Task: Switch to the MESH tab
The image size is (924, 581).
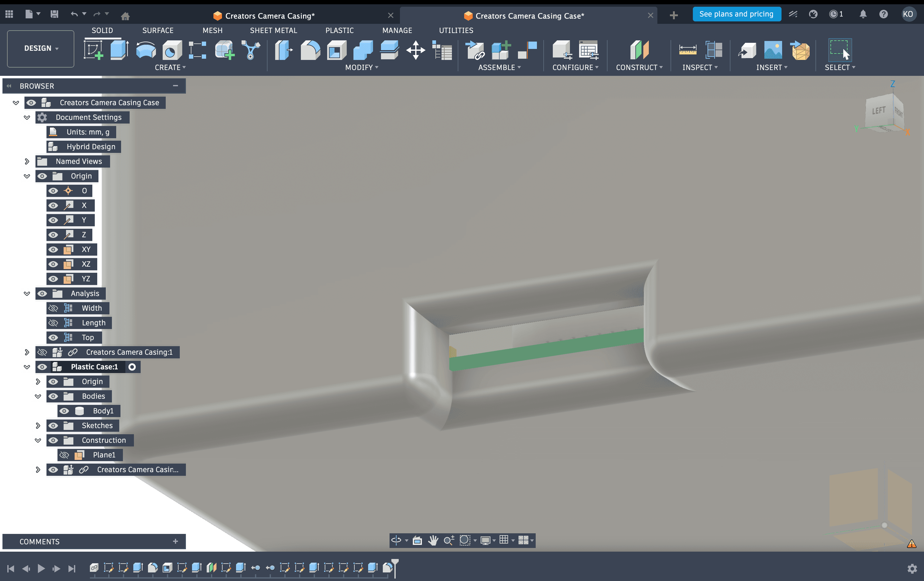Action: tap(212, 30)
